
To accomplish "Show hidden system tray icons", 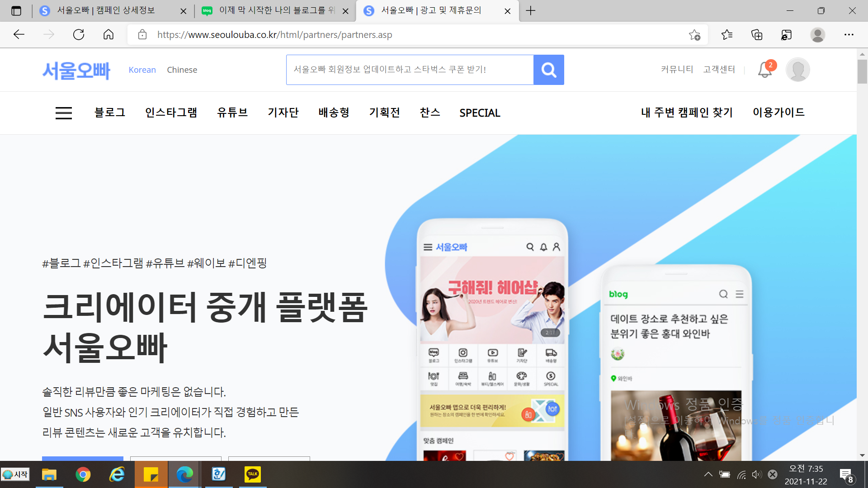I will point(708,474).
